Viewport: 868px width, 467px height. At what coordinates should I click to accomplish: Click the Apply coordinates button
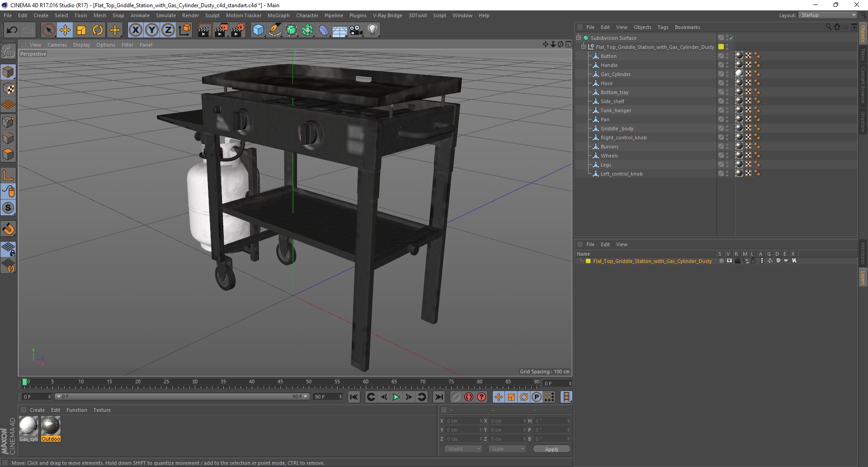(x=552, y=449)
